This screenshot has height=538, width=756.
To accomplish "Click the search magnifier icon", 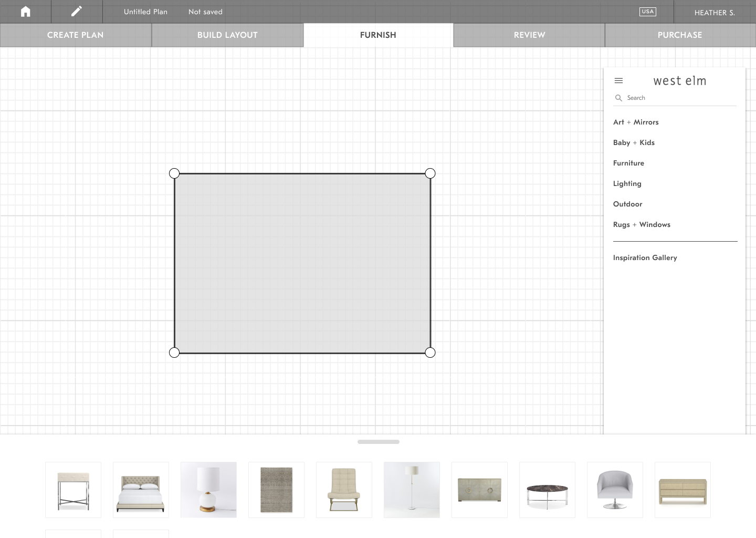I will pos(618,98).
